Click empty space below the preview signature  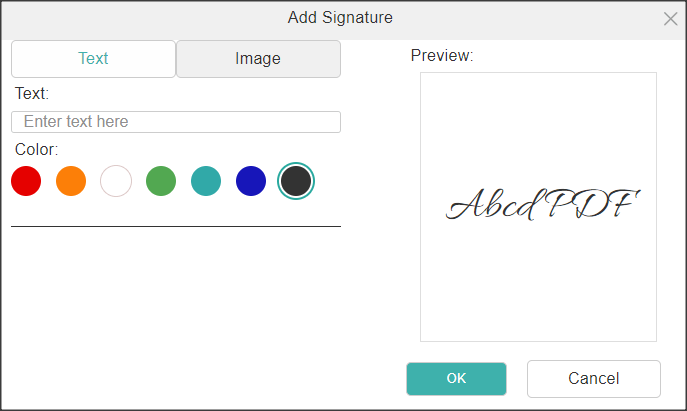(x=538, y=290)
